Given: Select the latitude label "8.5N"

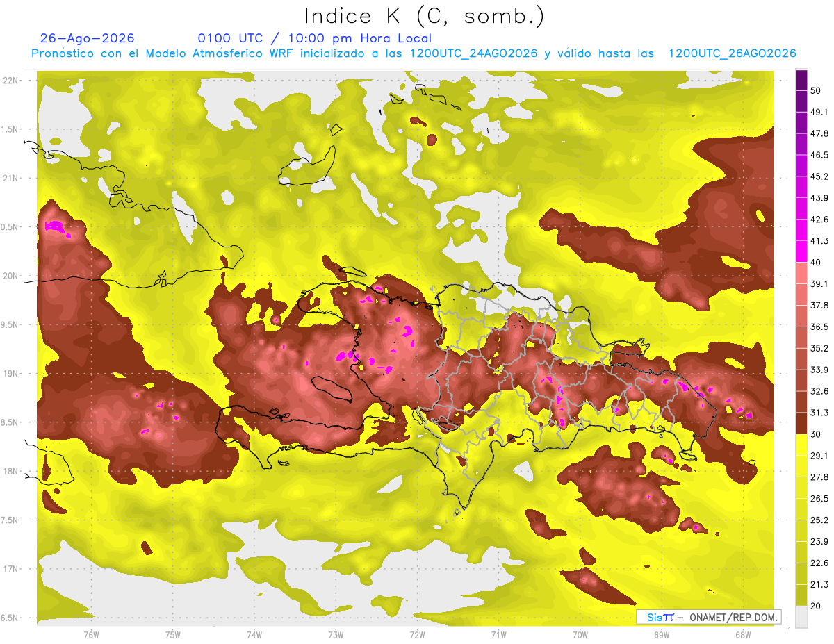Looking at the screenshot, I should click(x=10, y=422).
